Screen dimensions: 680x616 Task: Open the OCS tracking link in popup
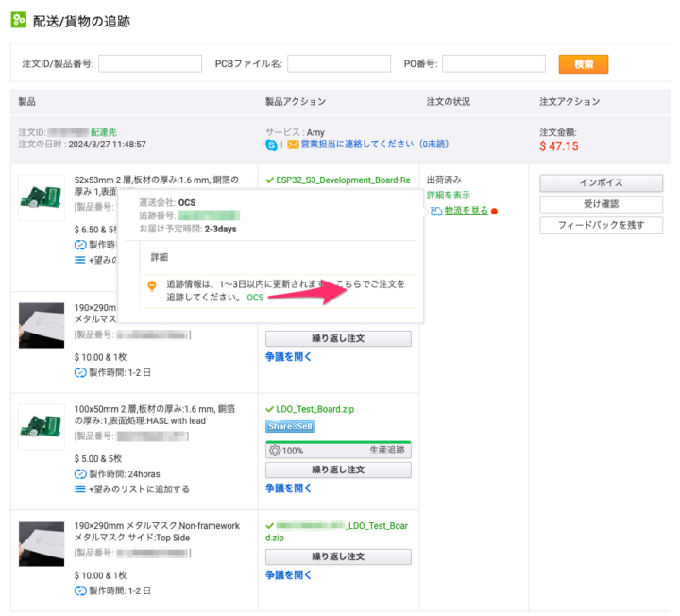(255, 298)
